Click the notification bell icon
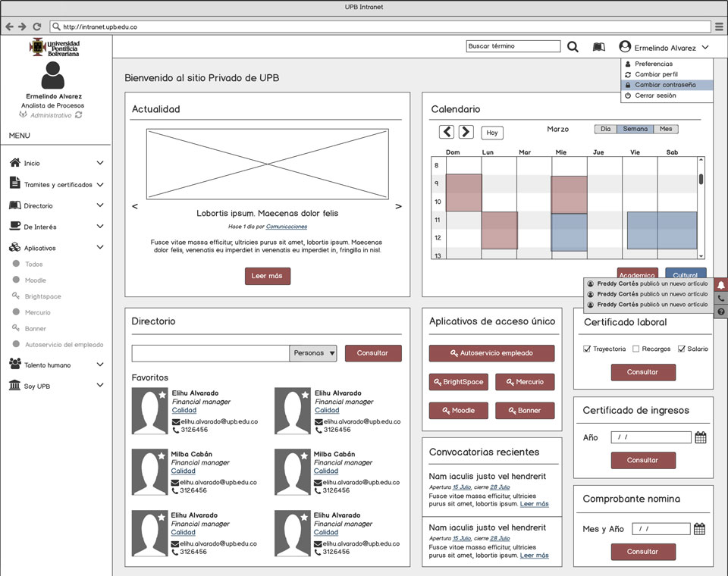The width and height of the screenshot is (728, 576). (x=721, y=285)
